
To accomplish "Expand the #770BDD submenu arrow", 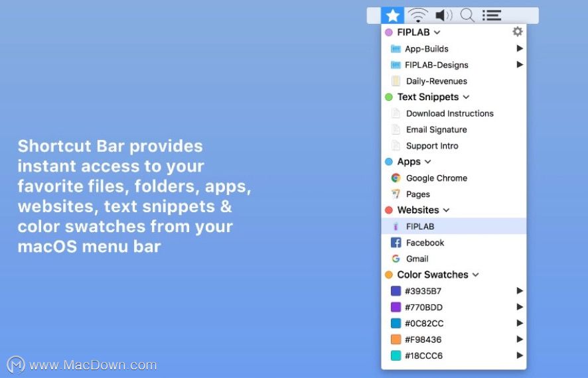I will [520, 307].
